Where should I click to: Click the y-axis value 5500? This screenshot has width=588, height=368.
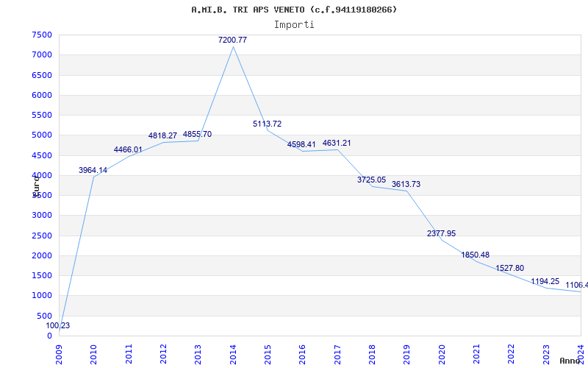[42, 115]
